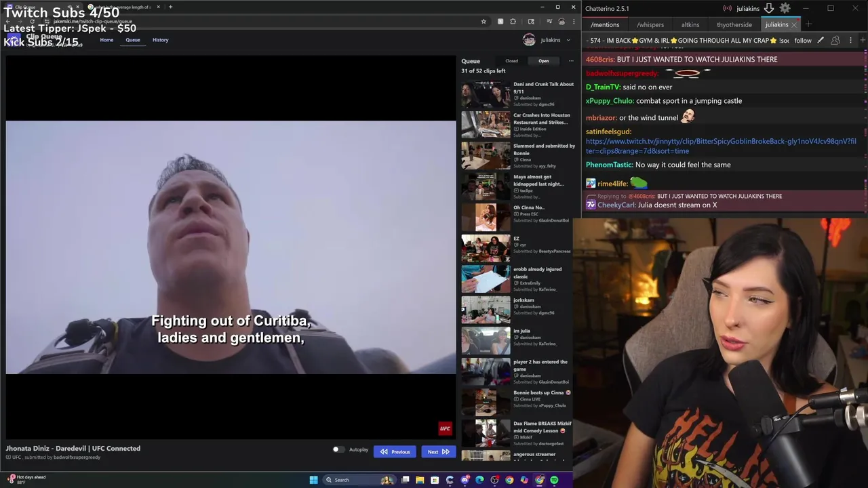Screen dimensions: 868x488
Task: Switch the queue to Closed
Action: (x=511, y=61)
